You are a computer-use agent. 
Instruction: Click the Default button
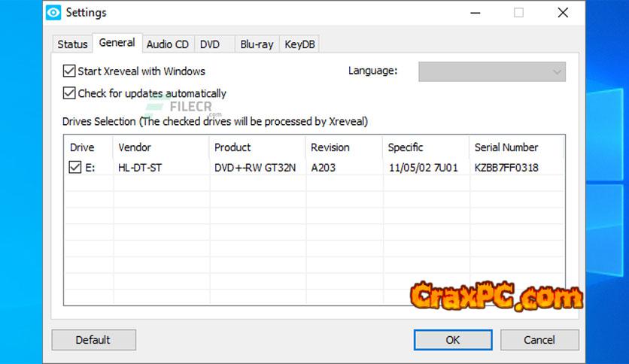(x=93, y=340)
